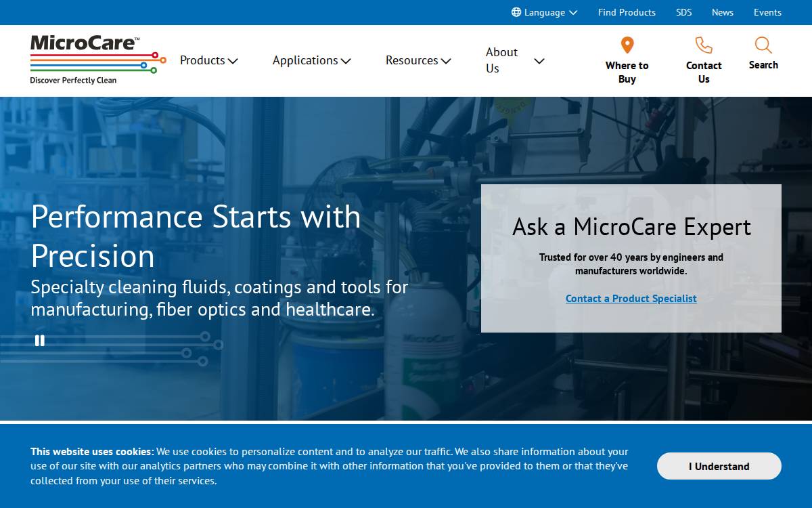812x508 pixels.
Task: Click the Language text label
Action: click(x=544, y=12)
